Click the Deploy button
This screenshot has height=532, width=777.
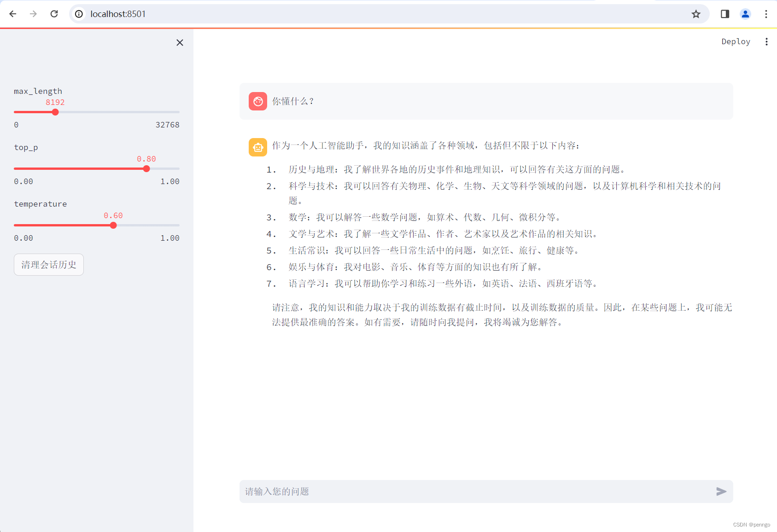coord(736,41)
